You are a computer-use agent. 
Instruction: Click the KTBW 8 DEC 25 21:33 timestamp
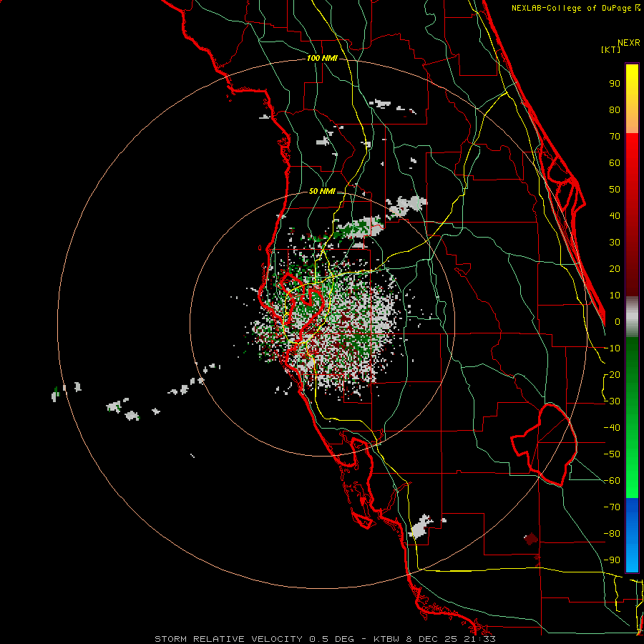434,639
